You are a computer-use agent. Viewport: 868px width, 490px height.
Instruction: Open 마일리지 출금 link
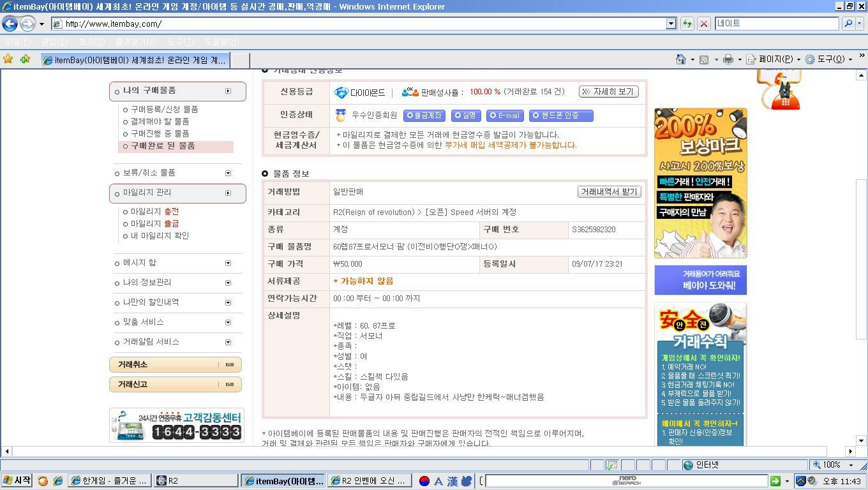[x=154, y=223]
